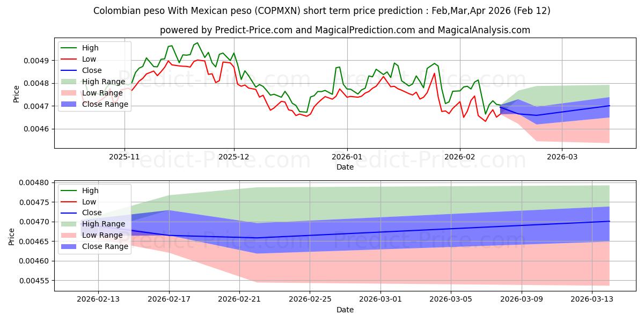Click the 'powered by Predict-Price.com' subtitle
This screenshot has height=322, width=644.
pyautogui.click(x=345, y=30)
